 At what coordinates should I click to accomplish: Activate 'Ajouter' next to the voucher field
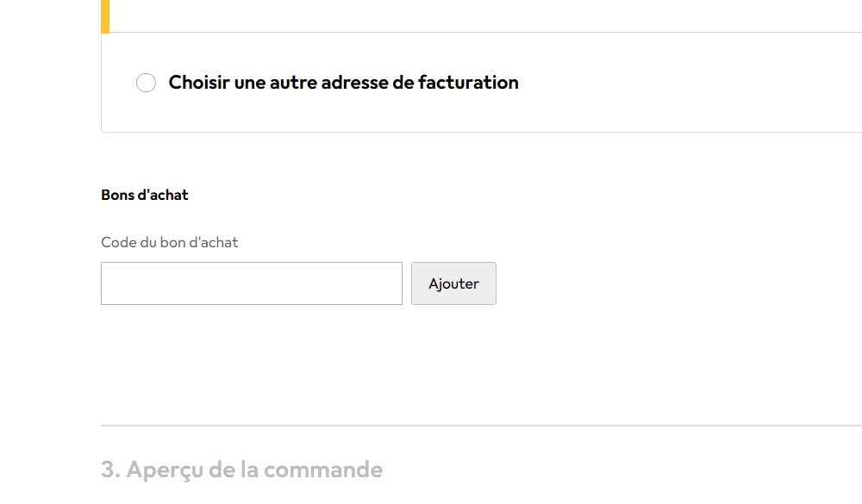[x=453, y=283]
